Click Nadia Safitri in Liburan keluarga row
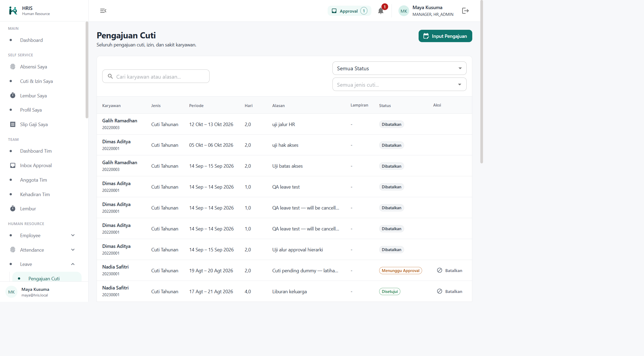 [115, 288]
